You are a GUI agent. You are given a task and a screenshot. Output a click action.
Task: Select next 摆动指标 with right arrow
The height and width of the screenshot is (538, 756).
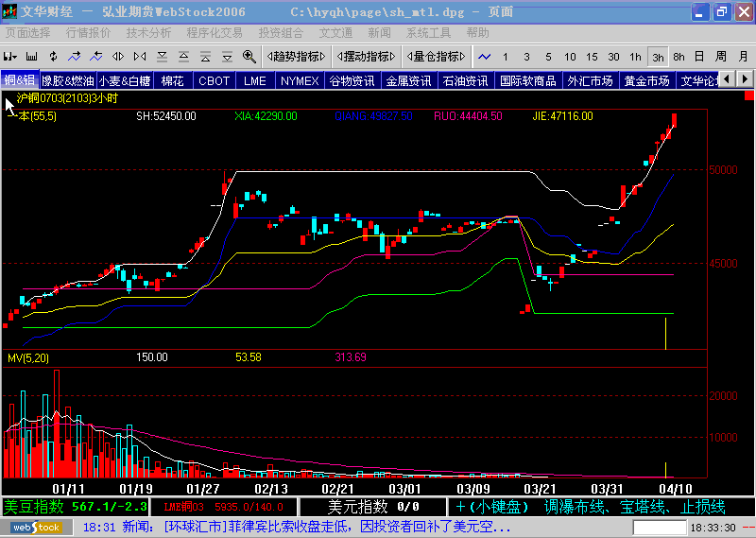point(392,57)
